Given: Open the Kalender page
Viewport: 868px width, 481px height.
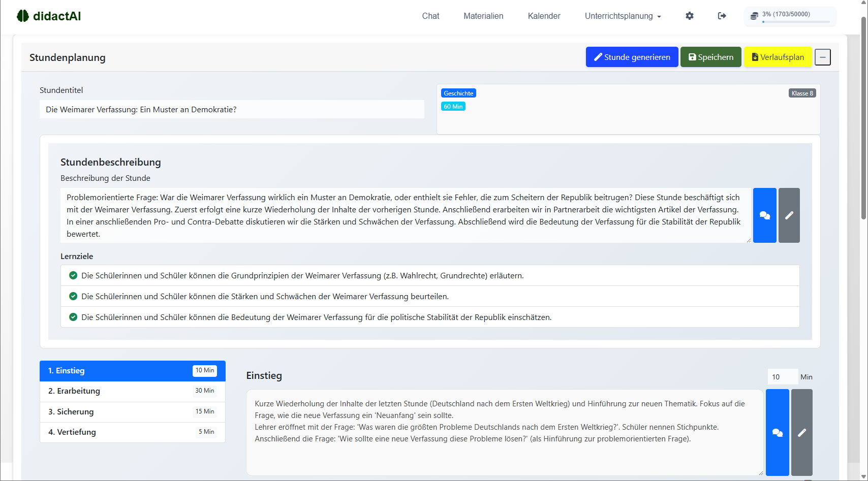Looking at the screenshot, I should pos(544,16).
